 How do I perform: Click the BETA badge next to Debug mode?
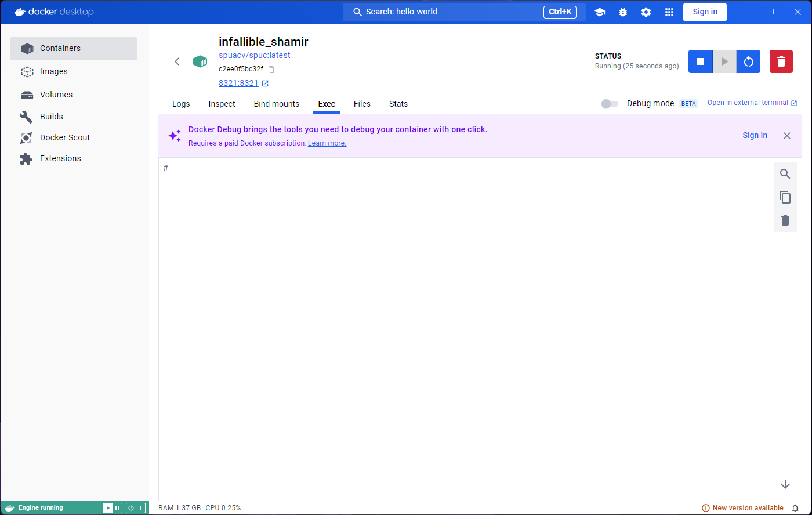[688, 104]
